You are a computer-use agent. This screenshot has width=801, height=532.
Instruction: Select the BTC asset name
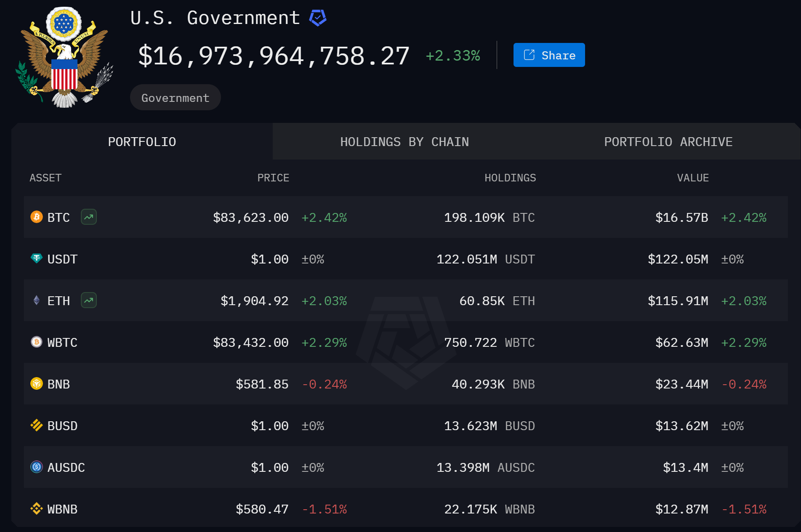click(59, 218)
